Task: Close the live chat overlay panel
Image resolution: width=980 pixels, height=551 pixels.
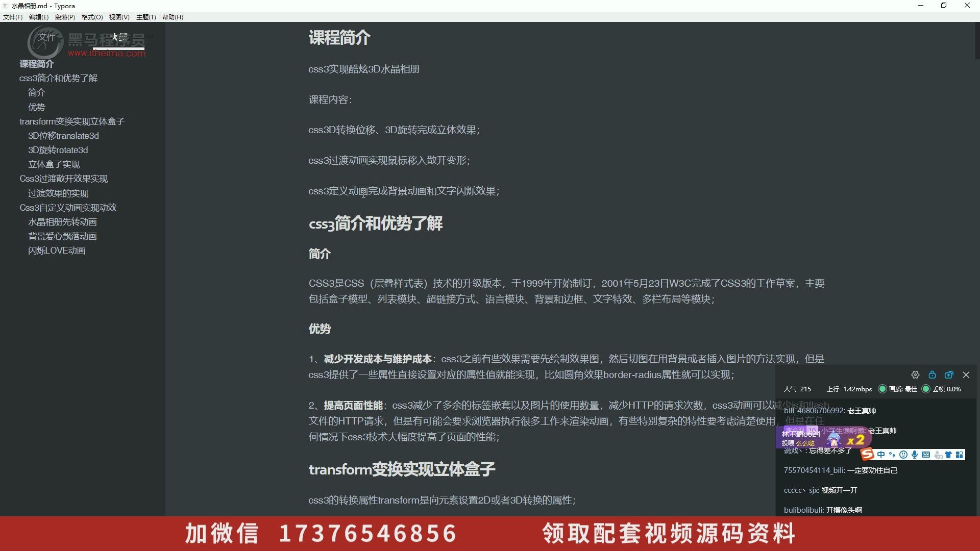Action: (966, 375)
